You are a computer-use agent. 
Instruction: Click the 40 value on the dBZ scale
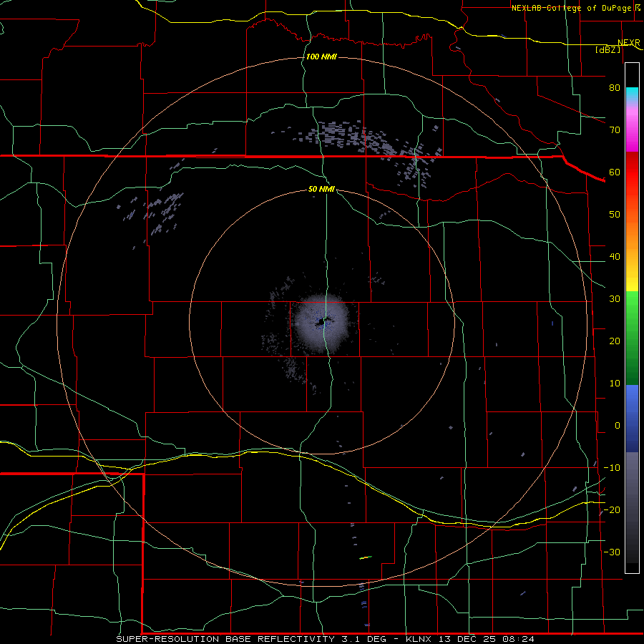[615, 257]
